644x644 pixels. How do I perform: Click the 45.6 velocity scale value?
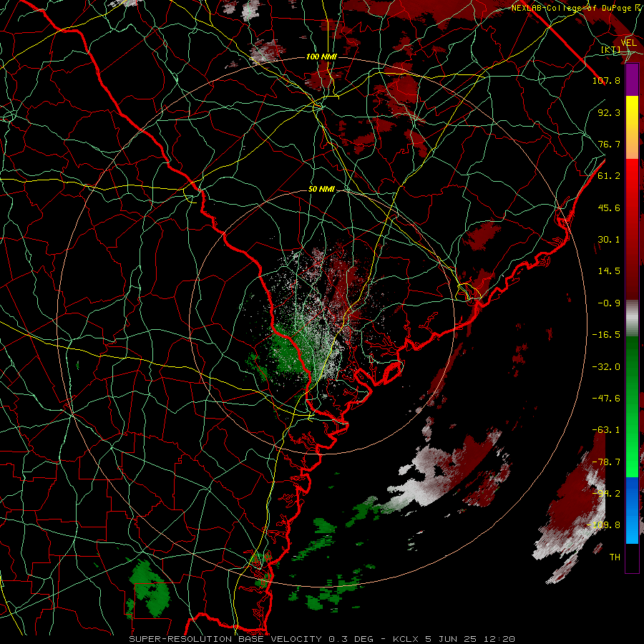pos(609,208)
